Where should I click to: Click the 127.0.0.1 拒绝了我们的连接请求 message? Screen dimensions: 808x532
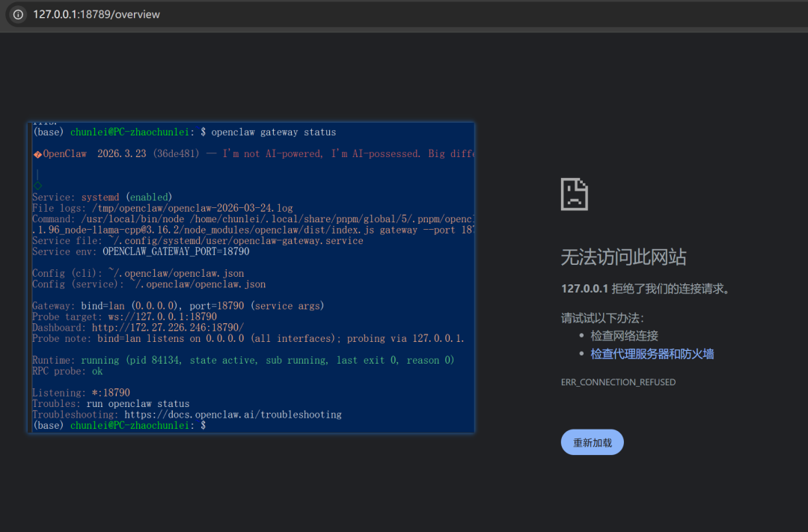tap(645, 289)
